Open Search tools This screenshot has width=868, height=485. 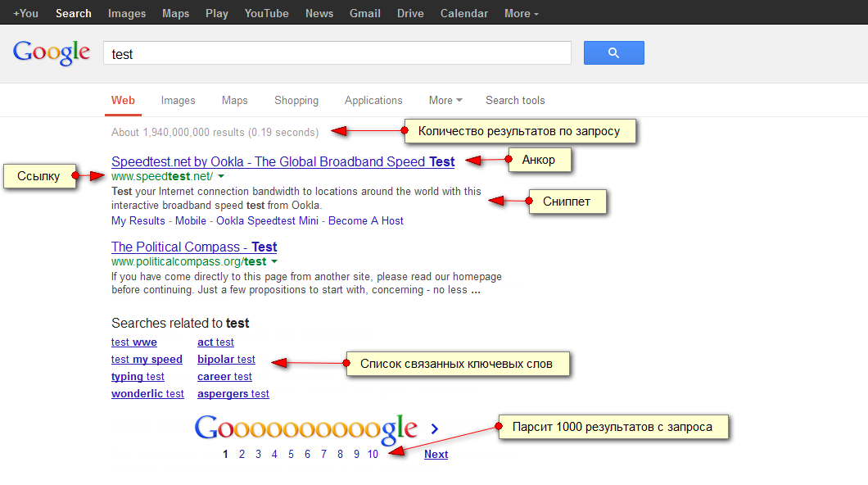coord(515,100)
